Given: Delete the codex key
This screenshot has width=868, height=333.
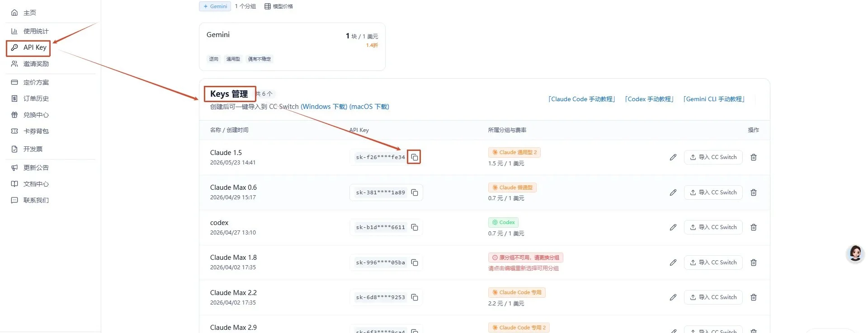Looking at the screenshot, I should point(754,227).
